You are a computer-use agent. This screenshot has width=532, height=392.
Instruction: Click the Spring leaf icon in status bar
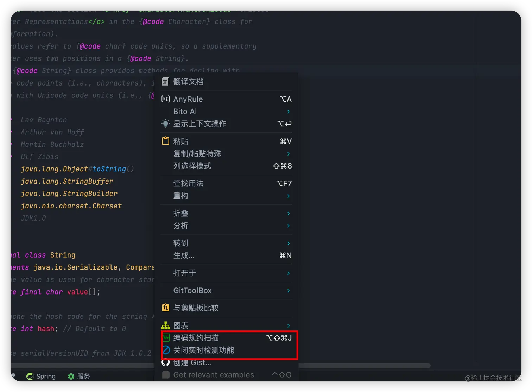[x=30, y=376]
